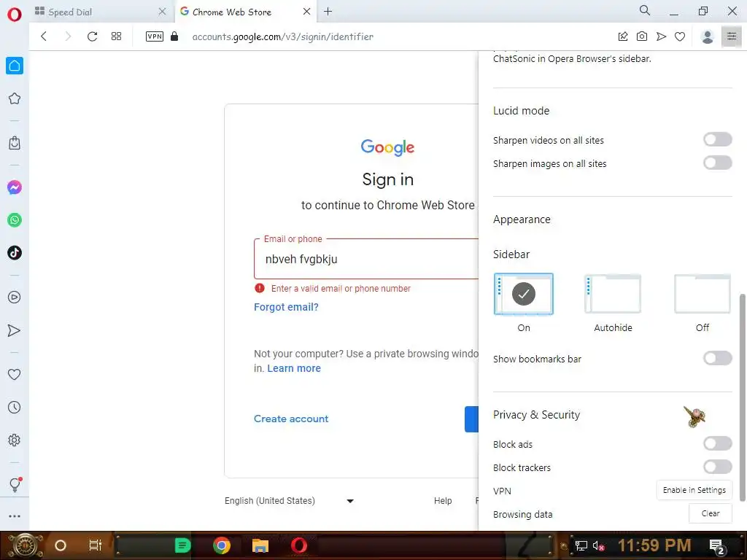Screen dimensions: 747x560
Task: Open the sidebar Shopping bag icon
Action: click(15, 143)
